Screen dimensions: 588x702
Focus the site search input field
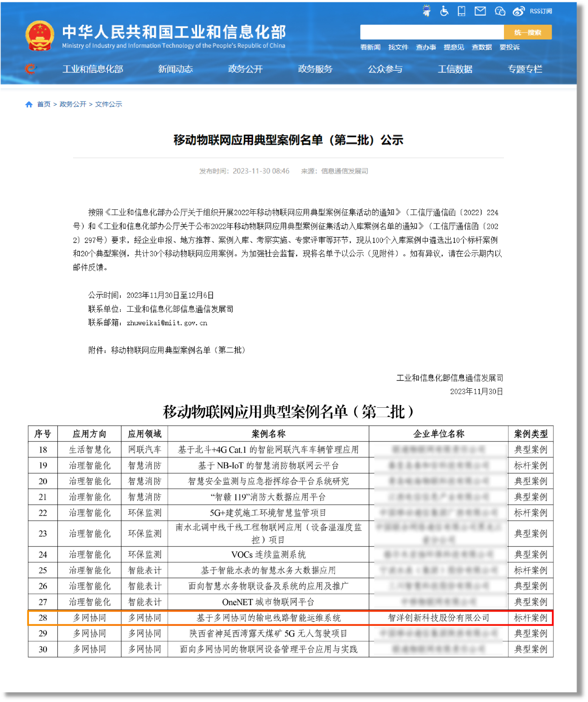click(x=432, y=33)
